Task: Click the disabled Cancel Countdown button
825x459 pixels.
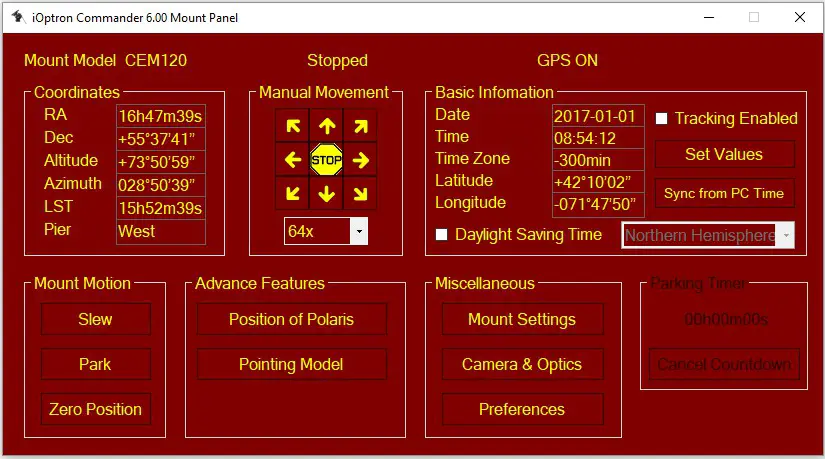Action: point(725,364)
